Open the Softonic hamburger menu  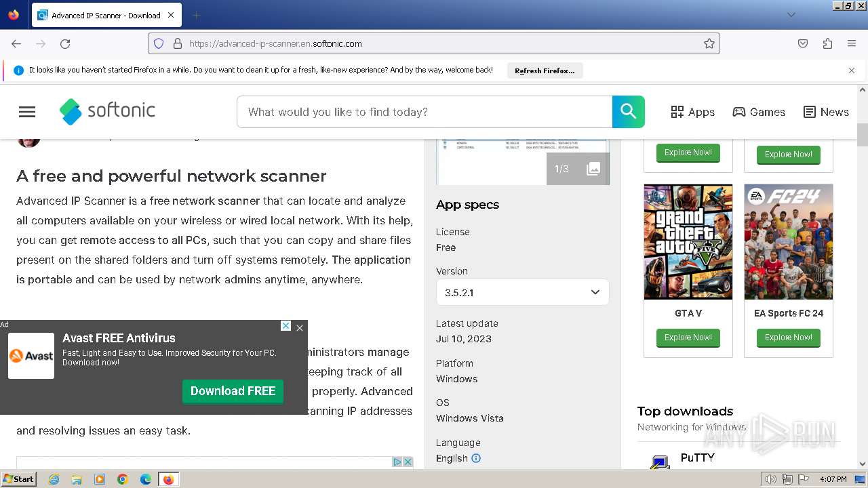(x=27, y=112)
